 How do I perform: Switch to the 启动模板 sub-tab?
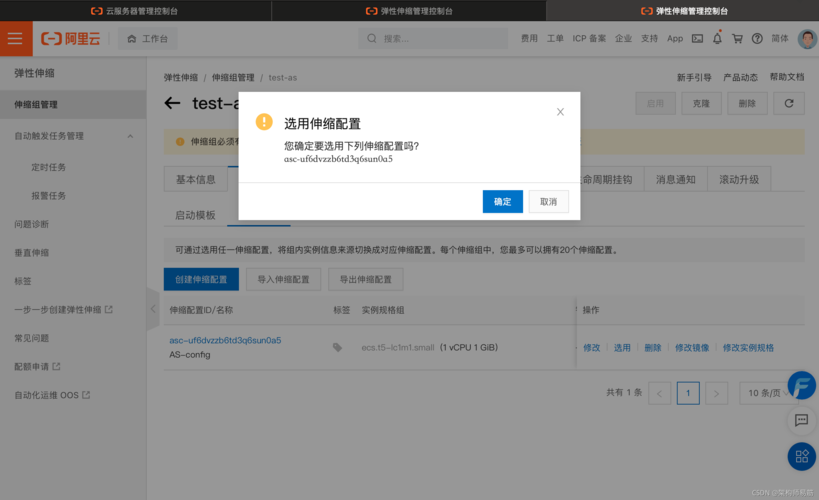tap(195, 215)
